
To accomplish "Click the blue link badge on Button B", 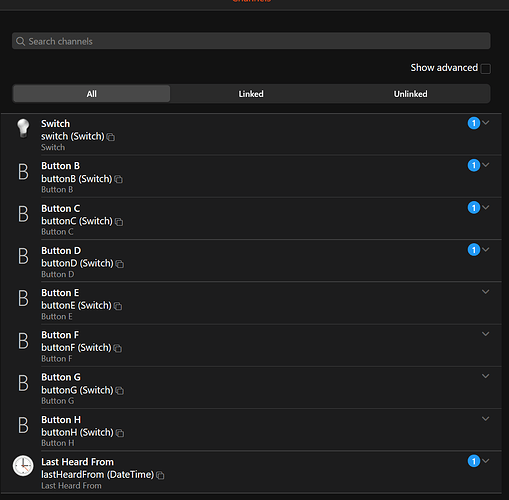I will click(x=474, y=165).
